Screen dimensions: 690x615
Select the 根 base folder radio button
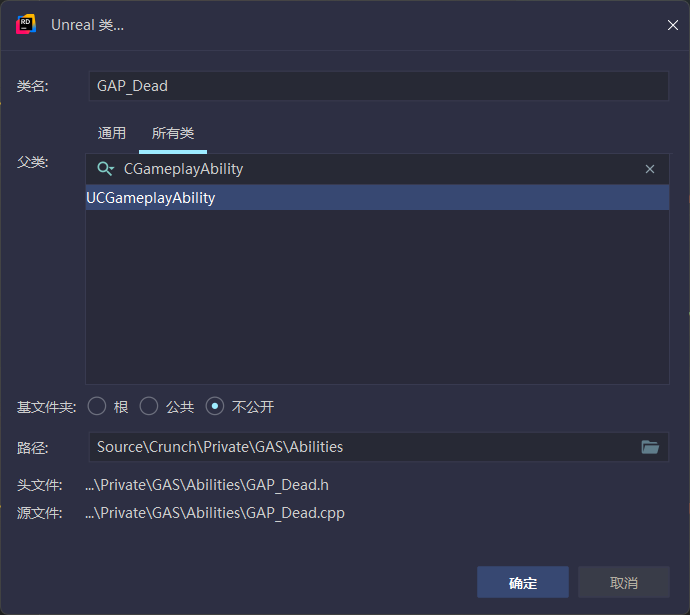tap(97, 406)
